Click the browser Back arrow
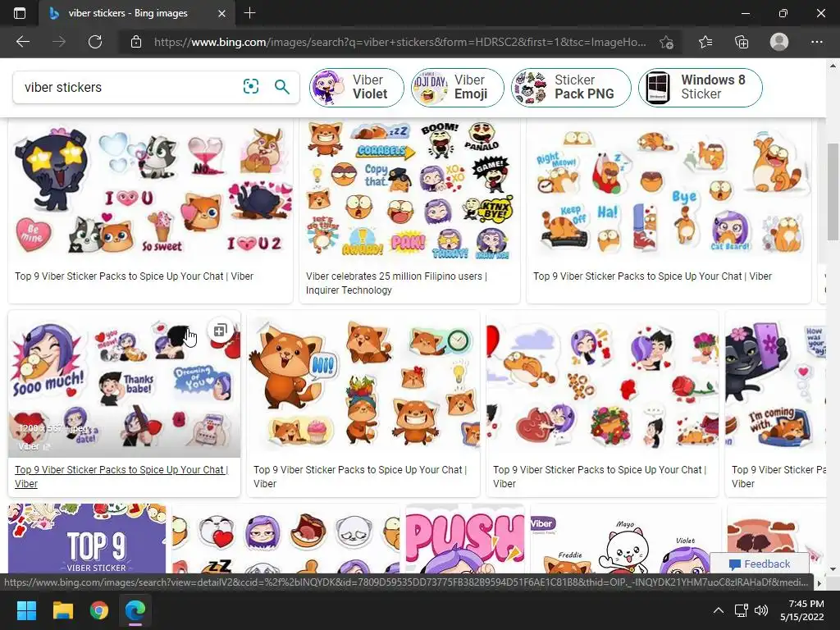Viewport: 840px width, 630px height. (x=23, y=42)
